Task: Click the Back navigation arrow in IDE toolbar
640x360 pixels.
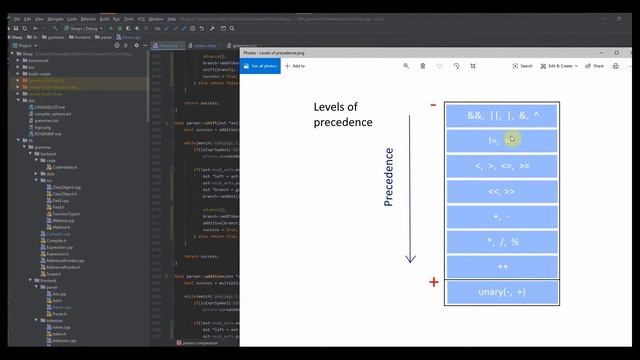Action: (x=36, y=28)
